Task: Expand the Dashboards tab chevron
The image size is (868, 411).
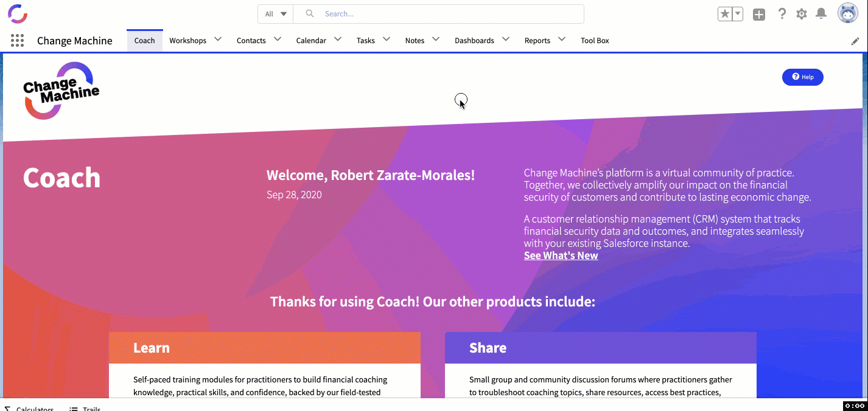Action: tap(506, 40)
